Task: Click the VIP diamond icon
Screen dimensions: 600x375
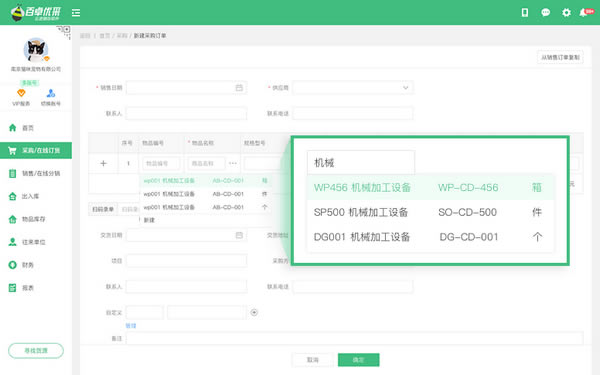Action: pos(21,93)
